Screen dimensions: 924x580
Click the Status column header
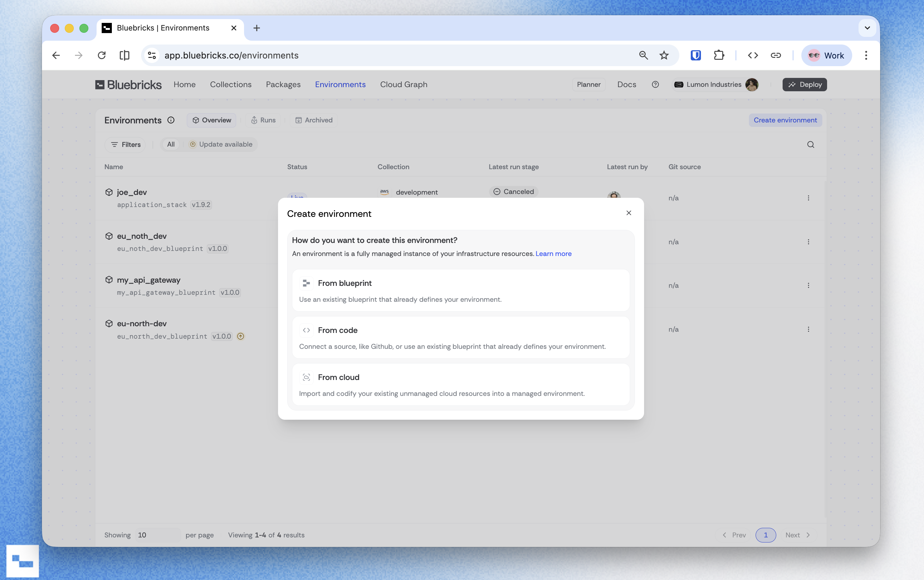point(297,167)
